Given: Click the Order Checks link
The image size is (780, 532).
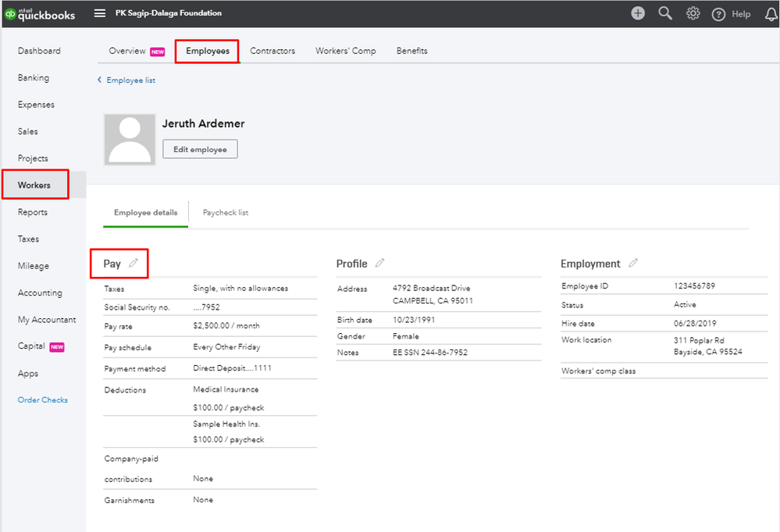Looking at the screenshot, I should [x=43, y=400].
